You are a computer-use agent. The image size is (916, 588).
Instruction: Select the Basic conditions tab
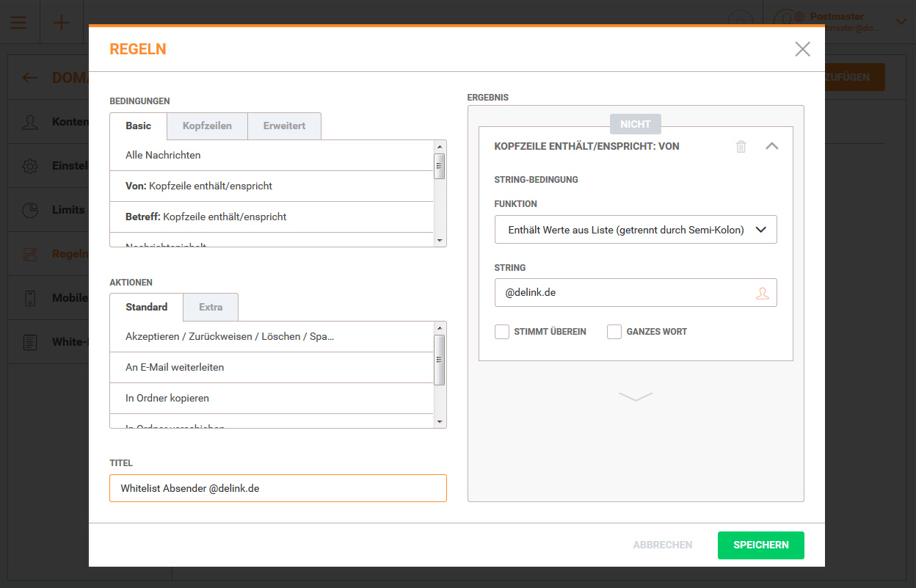point(138,126)
